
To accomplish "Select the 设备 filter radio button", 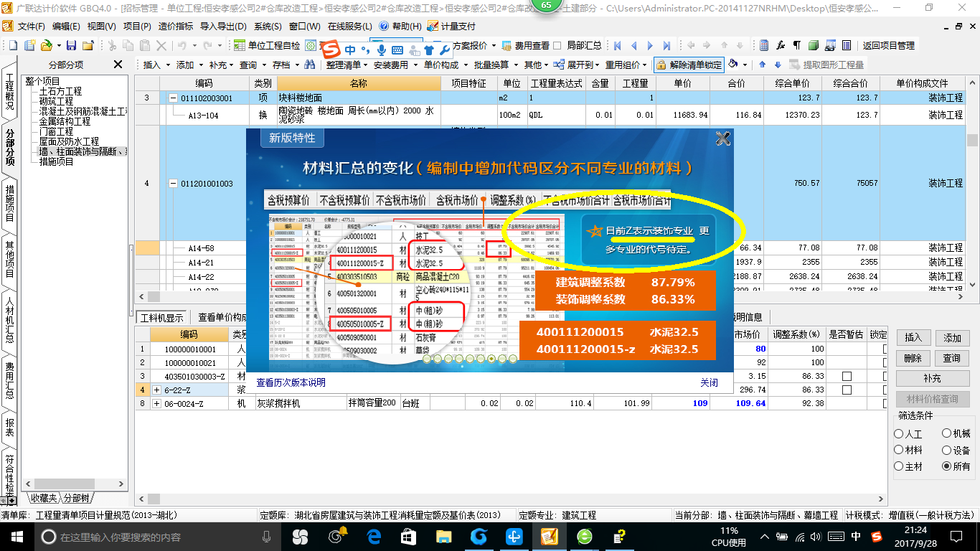I will [x=947, y=450].
